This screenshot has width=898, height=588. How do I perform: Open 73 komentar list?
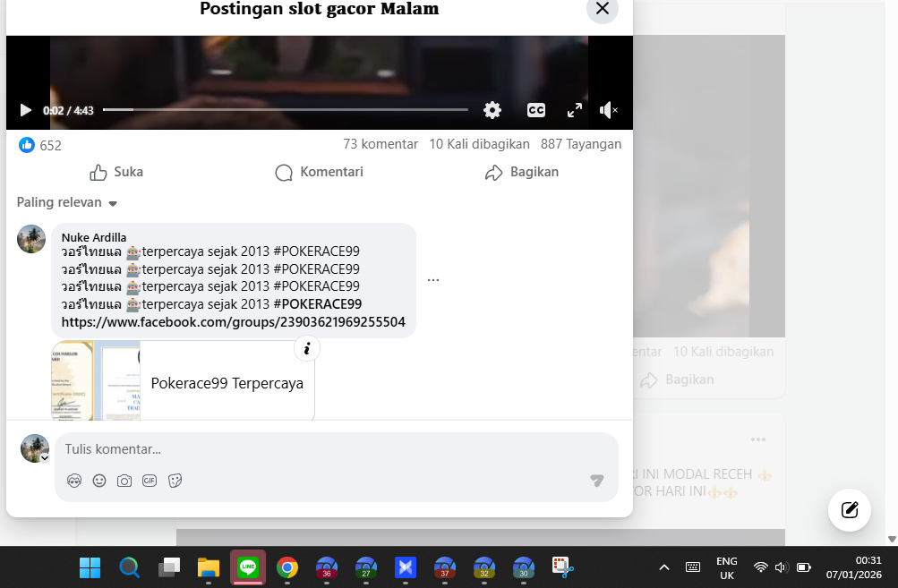point(381,144)
